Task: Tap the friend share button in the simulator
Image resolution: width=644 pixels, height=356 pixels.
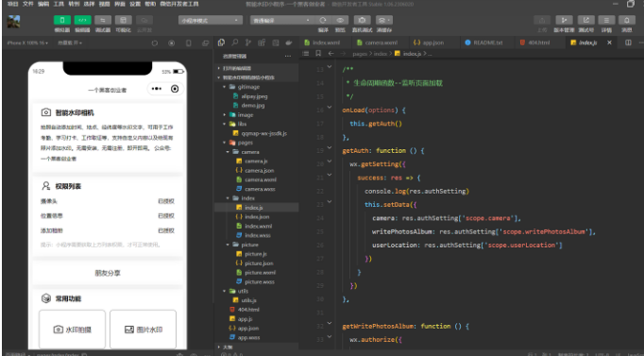Action: pos(108,273)
